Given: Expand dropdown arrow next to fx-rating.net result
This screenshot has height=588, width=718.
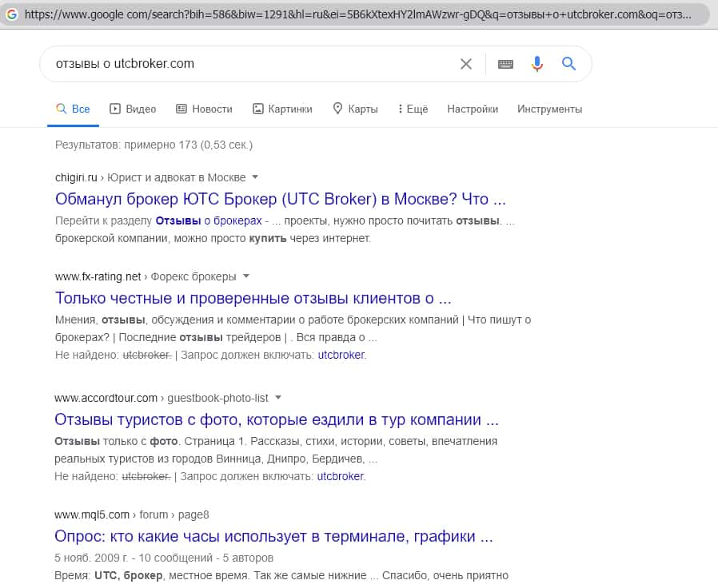Looking at the screenshot, I should click(x=246, y=276).
